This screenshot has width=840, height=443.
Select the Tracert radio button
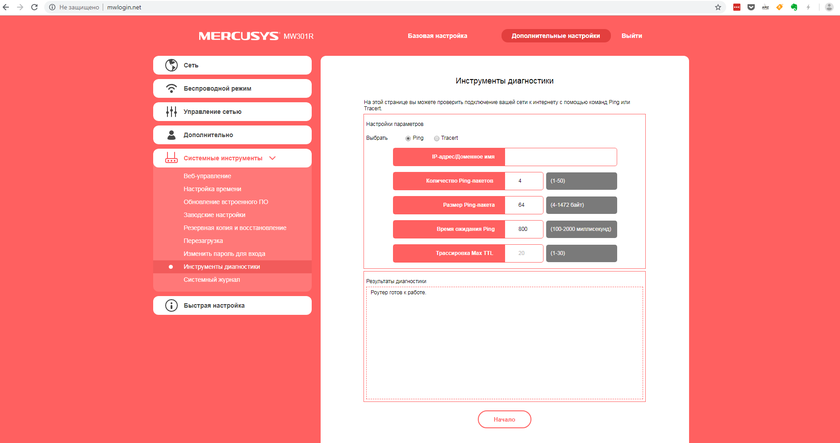click(436, 138)
